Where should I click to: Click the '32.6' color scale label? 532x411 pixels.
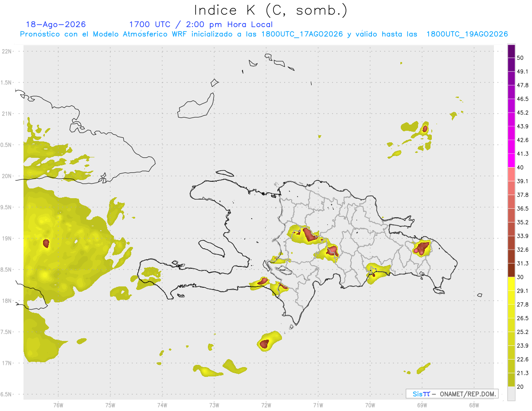tap(523, 250)
